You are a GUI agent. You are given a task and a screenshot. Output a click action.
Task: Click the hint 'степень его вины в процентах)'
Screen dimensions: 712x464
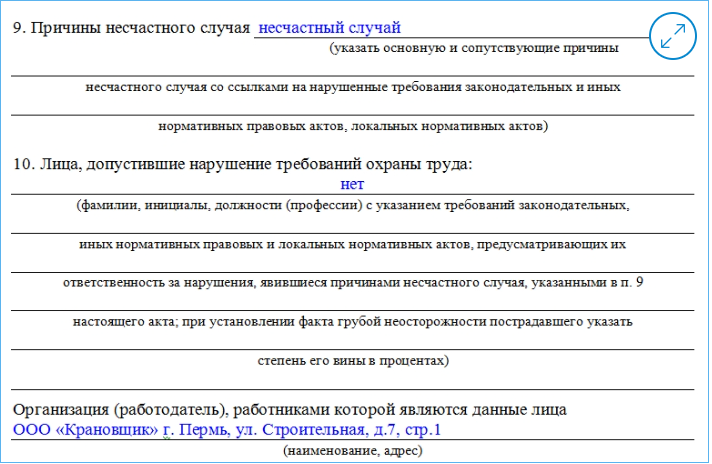[x=353, y=360]
